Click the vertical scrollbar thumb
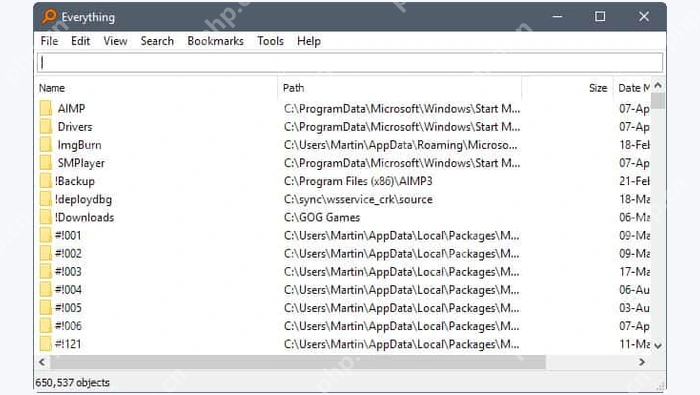 [658, 100]
